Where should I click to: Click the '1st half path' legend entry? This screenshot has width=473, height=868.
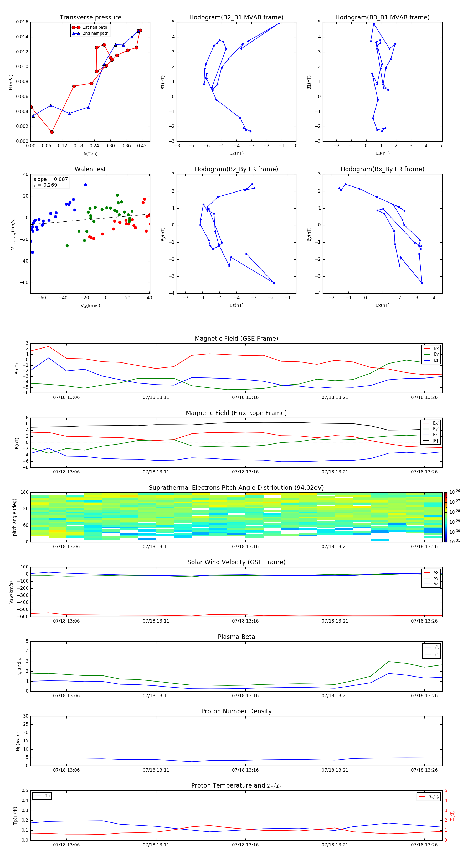90,27
